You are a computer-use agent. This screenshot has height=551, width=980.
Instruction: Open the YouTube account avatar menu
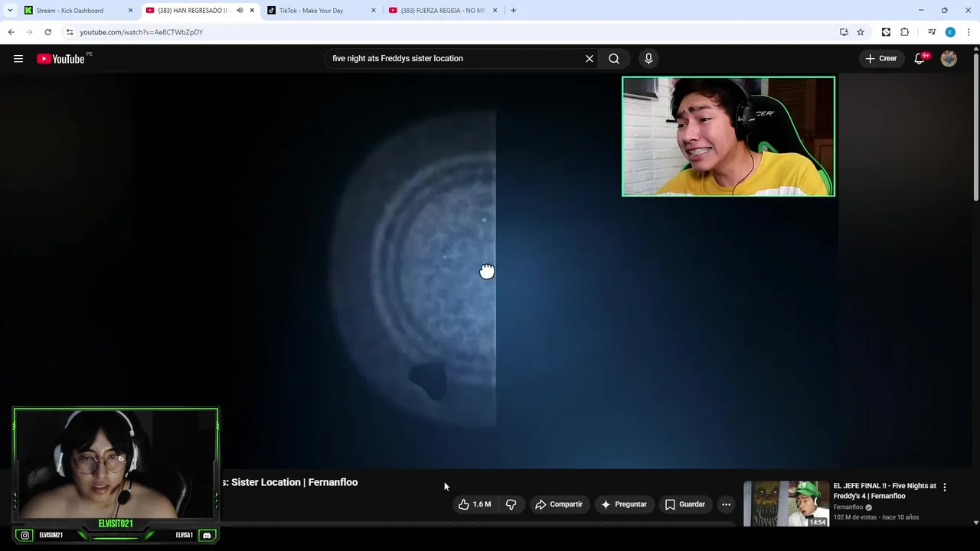click(x=949, y=59)
